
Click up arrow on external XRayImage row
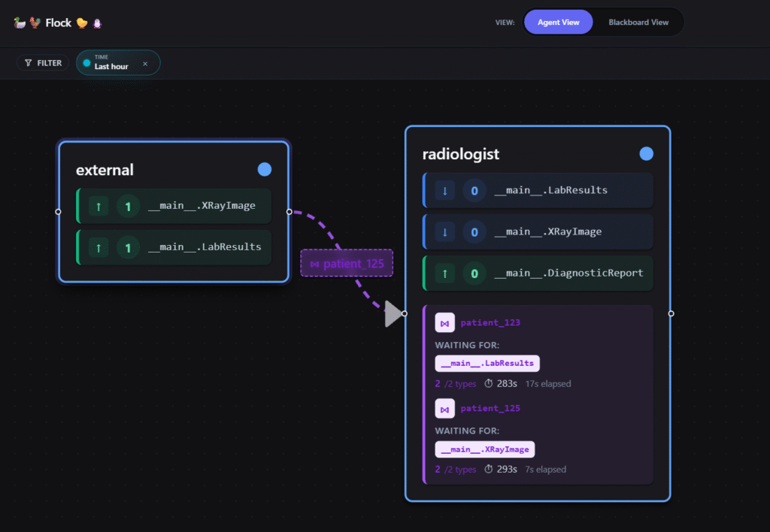[x=99, y=206]
